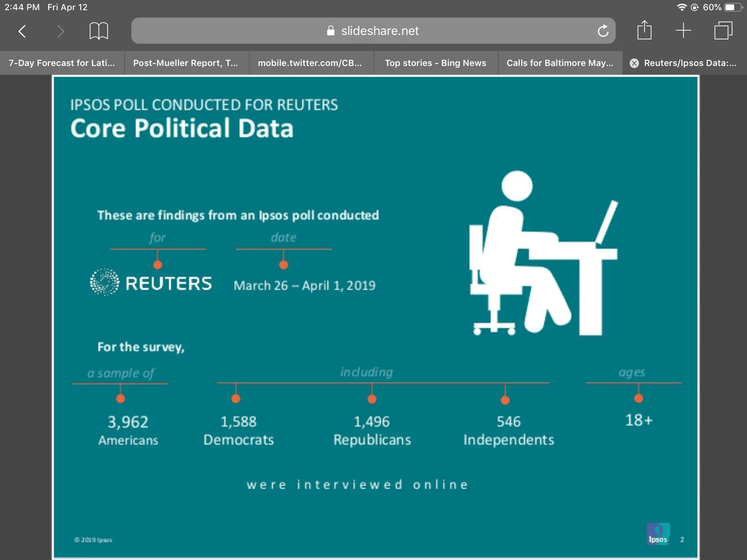747x560 pixels.
Task: Open the share sheet icon
Action: coord(644,30)
